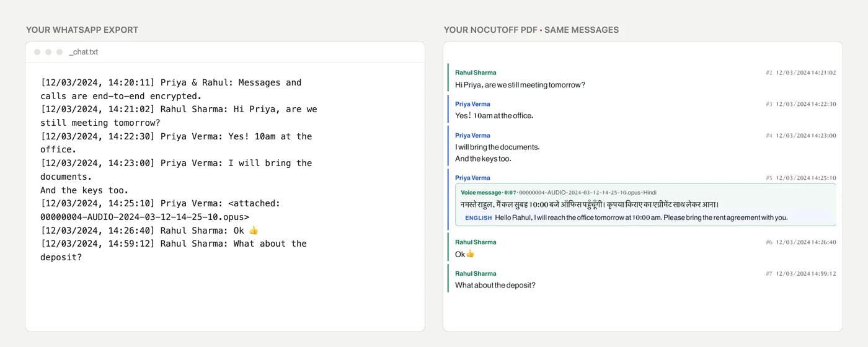This screenshot has height=347, width=868.
Task: Click the YOUR WHATSAPP EXPORT heading
Action: [x=82, y=30]
